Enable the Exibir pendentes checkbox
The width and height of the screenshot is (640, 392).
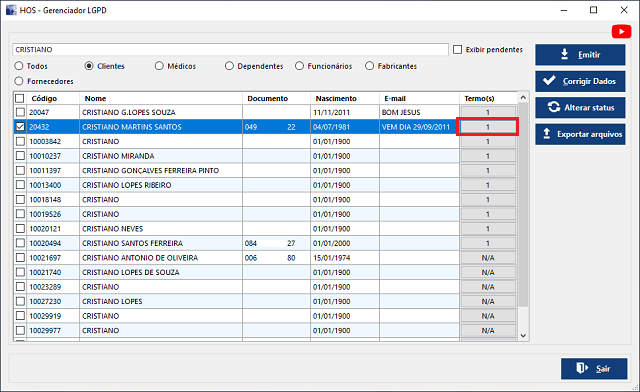tap(458, 49)
